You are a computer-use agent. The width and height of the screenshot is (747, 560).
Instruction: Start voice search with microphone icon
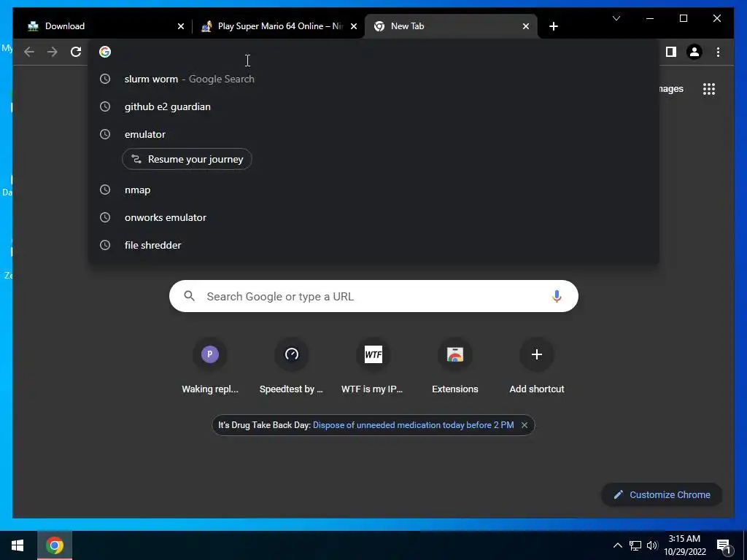pyautogui.click(x=557, y=296)
